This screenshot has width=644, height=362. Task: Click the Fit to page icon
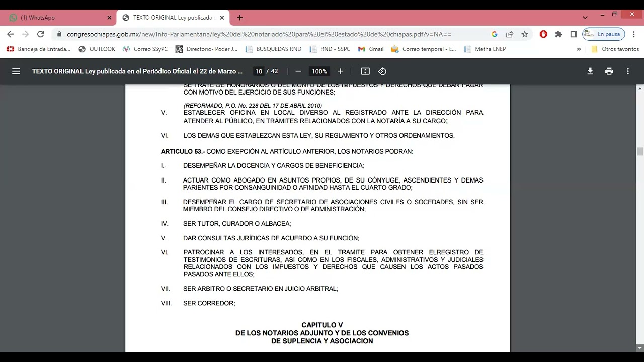point(365,71)
